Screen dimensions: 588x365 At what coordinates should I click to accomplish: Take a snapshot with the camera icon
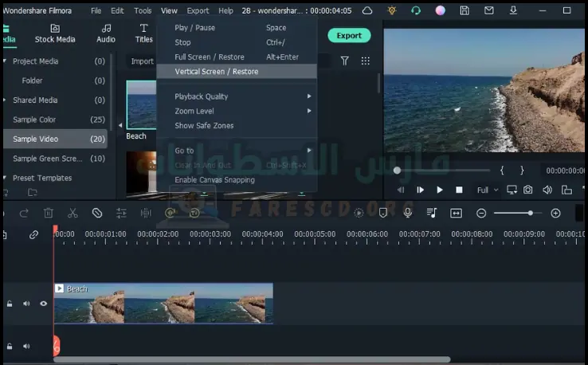click(x=527, y=190)
